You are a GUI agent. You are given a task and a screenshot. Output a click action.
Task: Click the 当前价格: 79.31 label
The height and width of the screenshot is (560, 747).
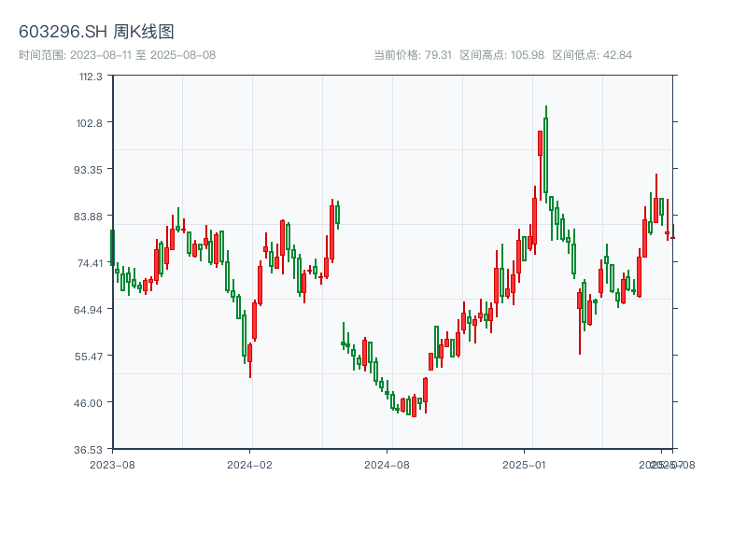413,55
